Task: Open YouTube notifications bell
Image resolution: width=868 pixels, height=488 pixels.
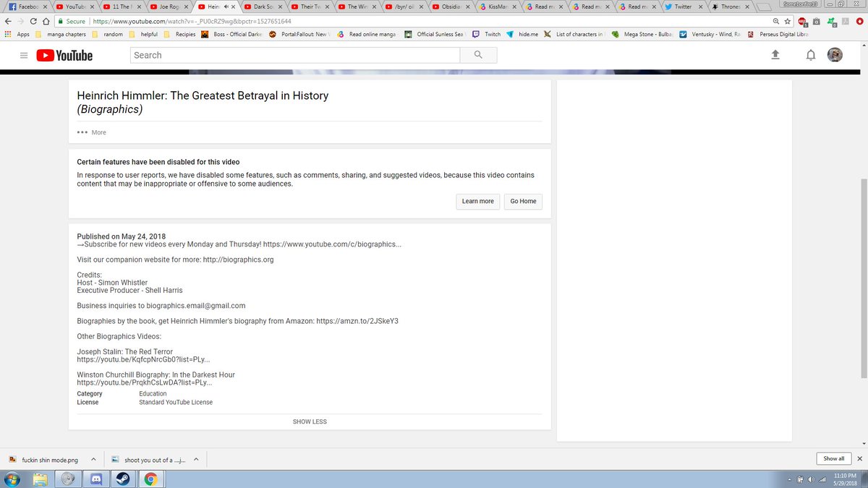Action: [811, 55]
